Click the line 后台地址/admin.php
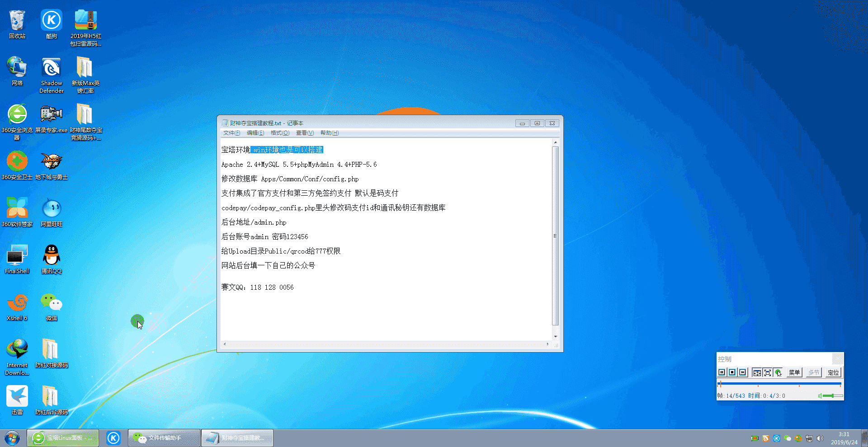Image resolution: width=868 pixels, height=447 pixels. click(x=254, y=222)
